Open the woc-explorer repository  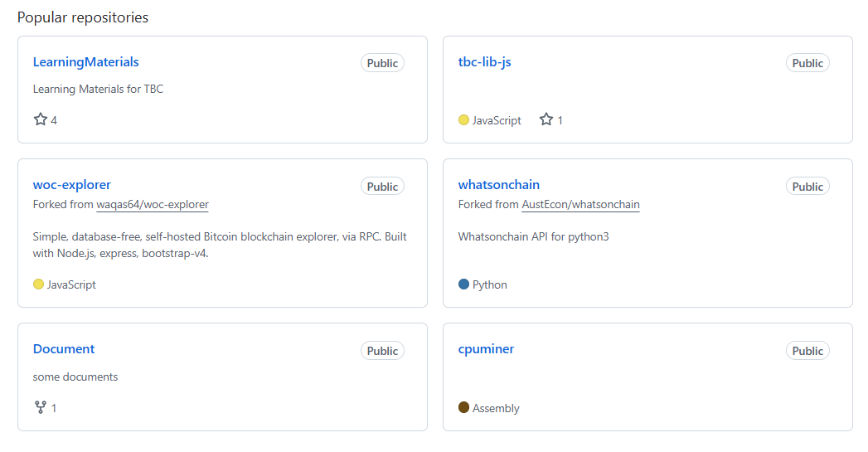coord(72,184)
